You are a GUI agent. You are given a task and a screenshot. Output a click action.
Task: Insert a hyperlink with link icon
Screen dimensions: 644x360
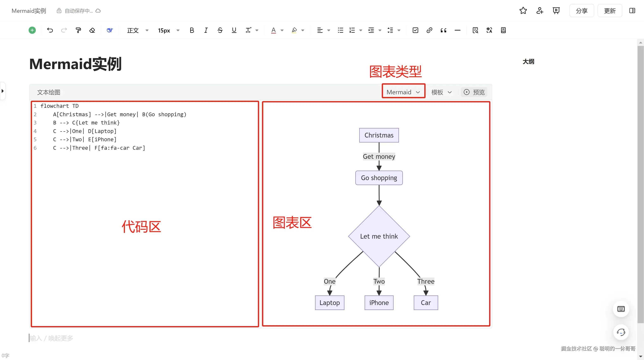point(429,30)
